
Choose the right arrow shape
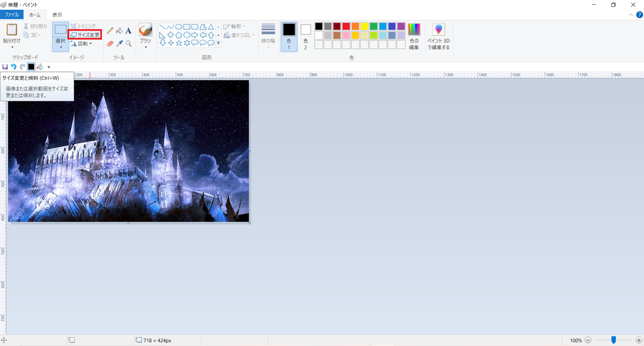click(x=195, y=35)
